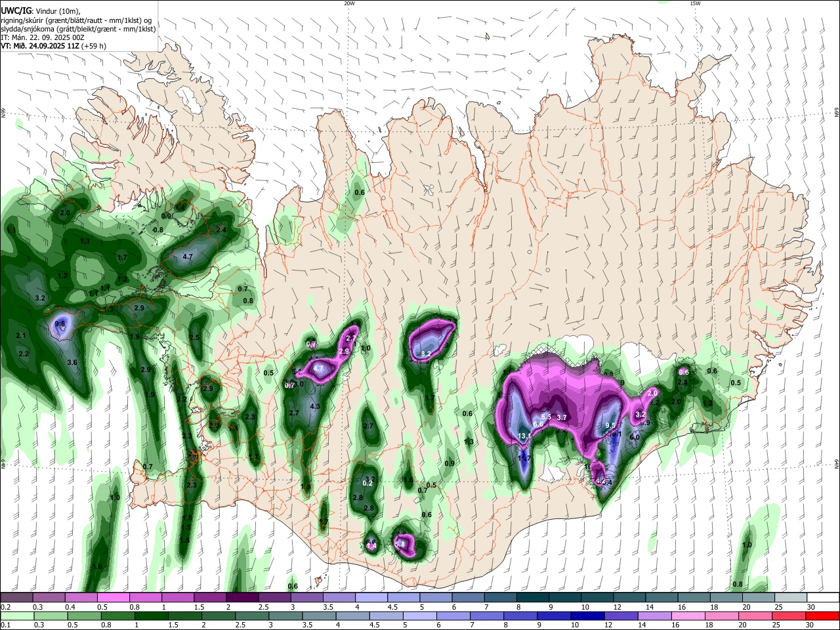This screenshot has height=630, width=840.
Task: Click the 'UWC/IG: Vindur (10m),' title text
Action: click(x=40, y=10)
